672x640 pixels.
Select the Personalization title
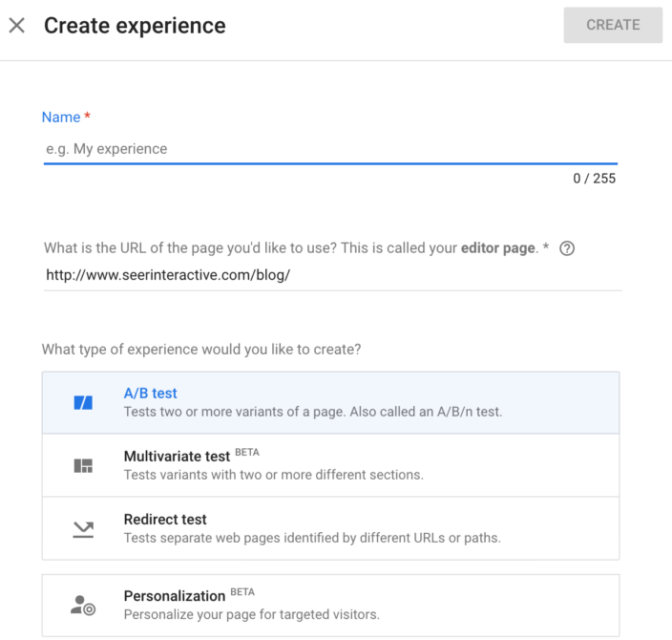click(x=175, y=596)
